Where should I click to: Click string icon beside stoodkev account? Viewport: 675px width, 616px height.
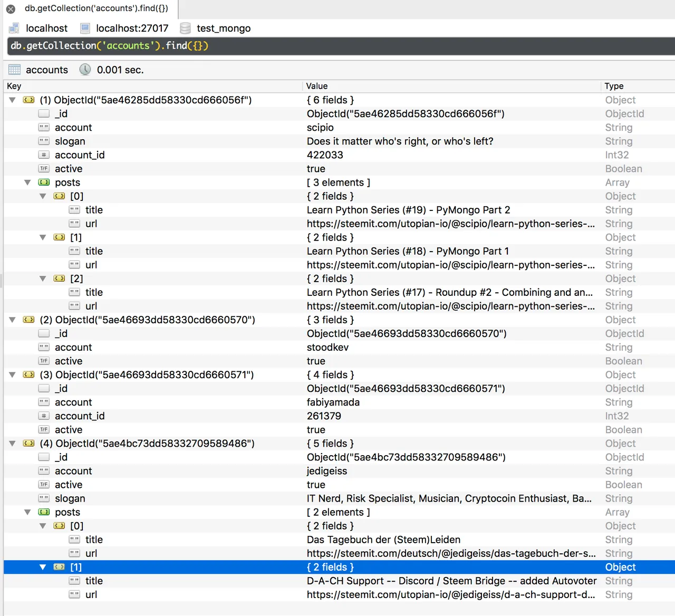[44, 347]
